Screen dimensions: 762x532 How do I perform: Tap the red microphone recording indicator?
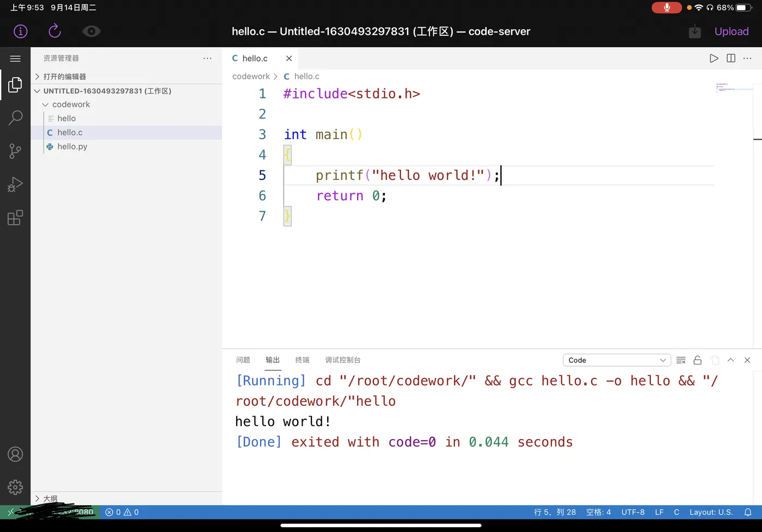pos(667,8)
